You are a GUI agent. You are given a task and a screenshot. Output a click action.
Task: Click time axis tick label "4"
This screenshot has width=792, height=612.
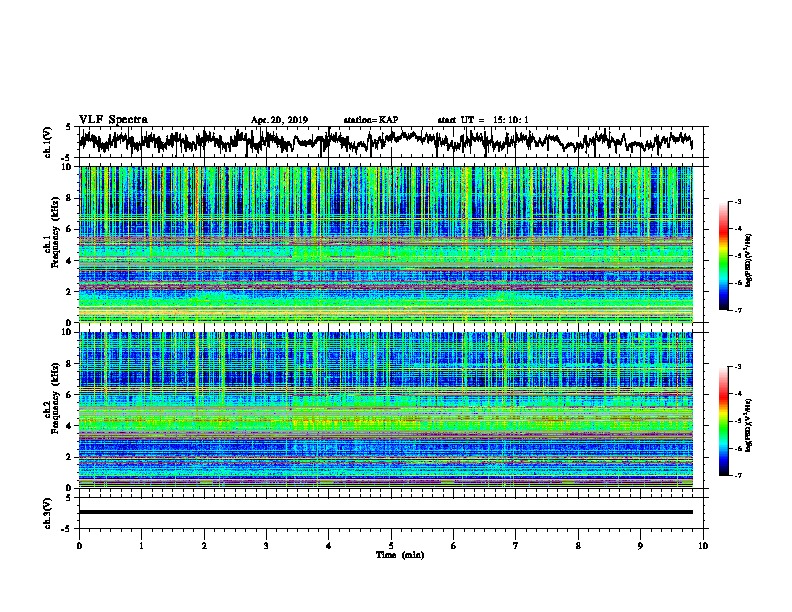click(329, 546)
